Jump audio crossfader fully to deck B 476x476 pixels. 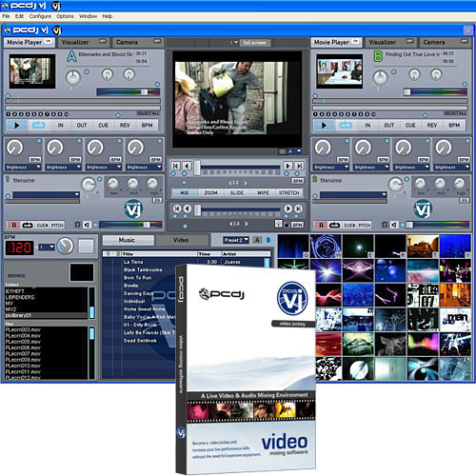[x=298, y=208]
